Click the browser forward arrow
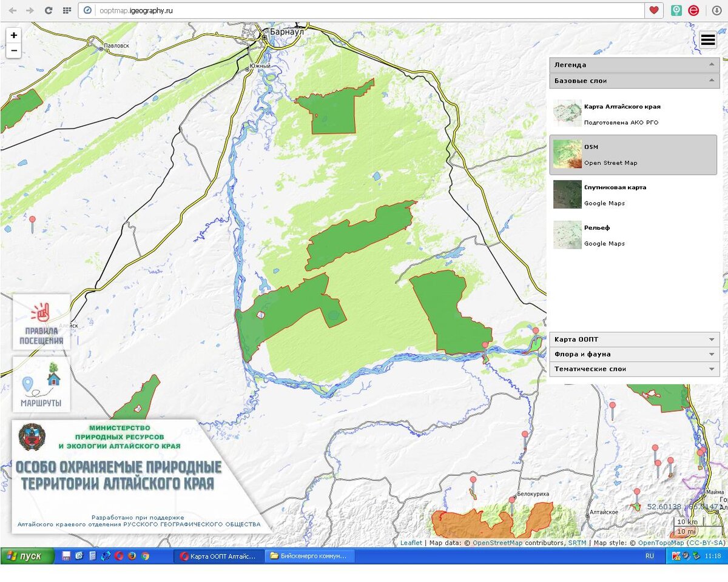728x582 pixels. click(x=30, y=10)
